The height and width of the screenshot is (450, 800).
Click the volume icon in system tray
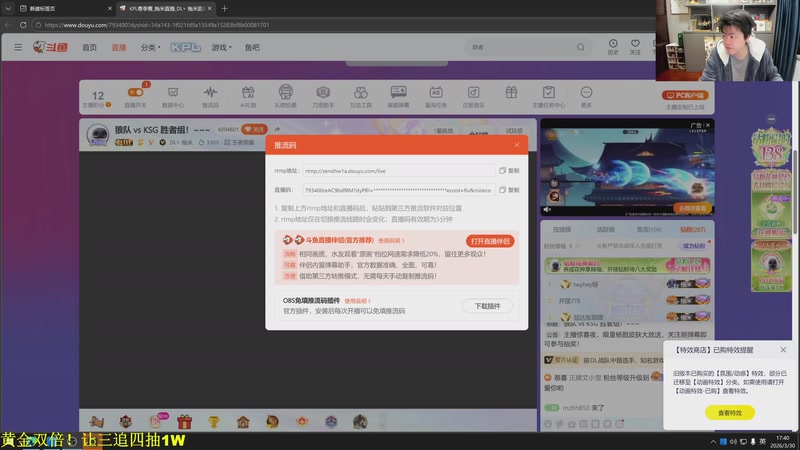coord(733,441)
